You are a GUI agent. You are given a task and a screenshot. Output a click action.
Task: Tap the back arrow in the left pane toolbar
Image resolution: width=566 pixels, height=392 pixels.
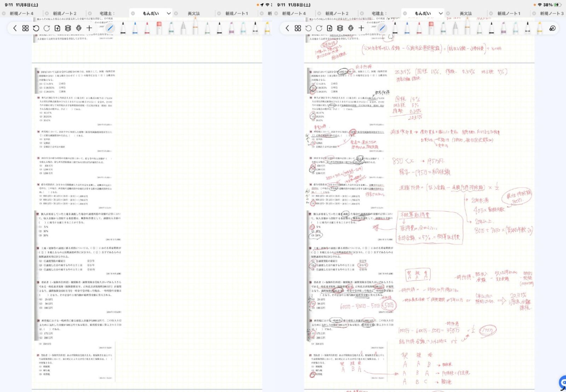pyautogui.click(x=15, y=28)
